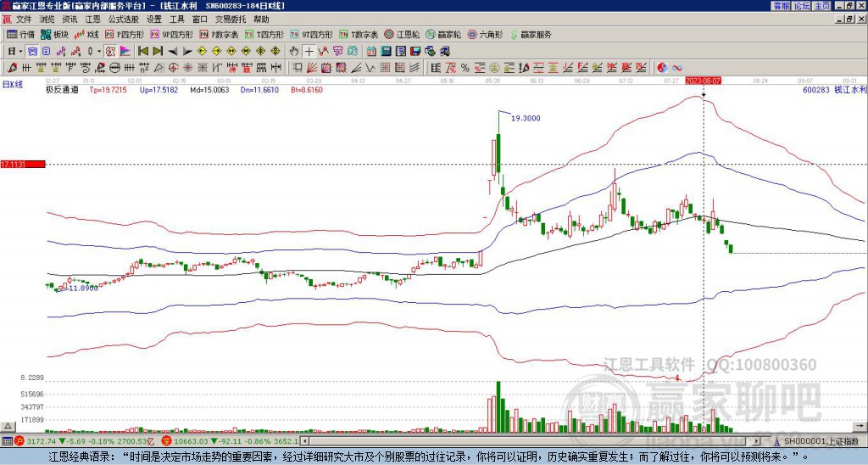Open the 赢家轮 wheel tool
Screen dimensions: 868x465
click(443, 34)
